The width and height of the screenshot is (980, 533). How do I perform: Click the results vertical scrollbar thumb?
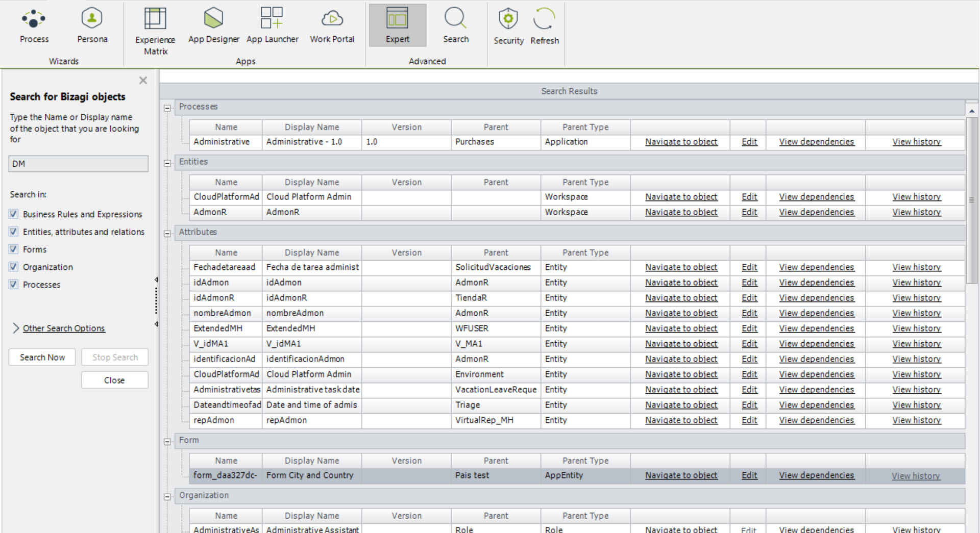click(972, 200)
